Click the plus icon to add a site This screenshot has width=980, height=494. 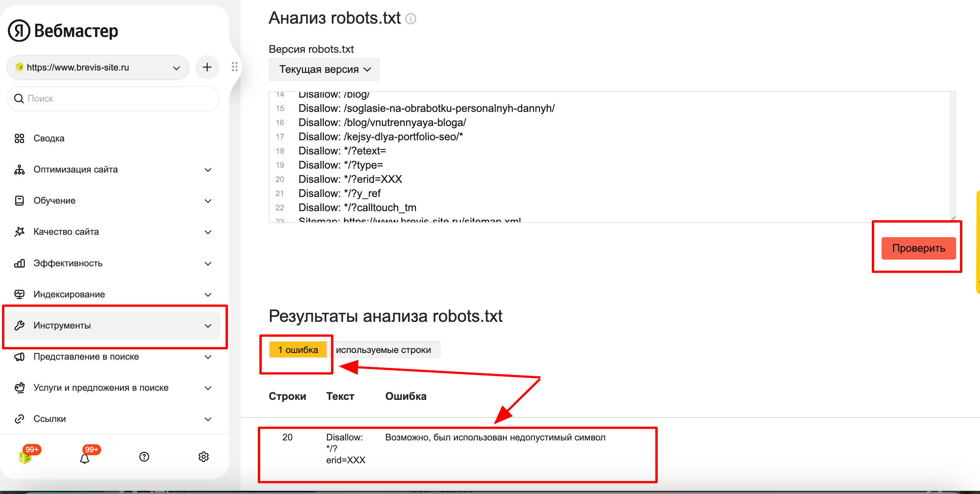(x=207, y=67)
